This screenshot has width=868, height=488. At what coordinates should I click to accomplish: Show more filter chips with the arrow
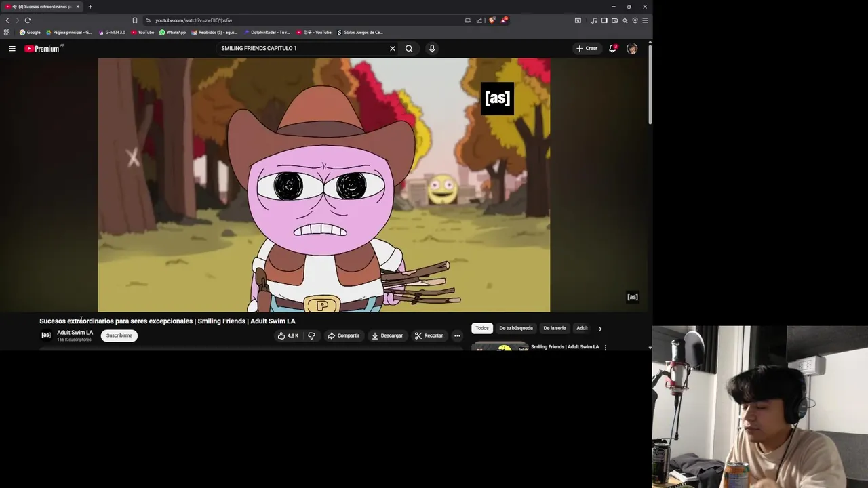click(x=599, y=329)
